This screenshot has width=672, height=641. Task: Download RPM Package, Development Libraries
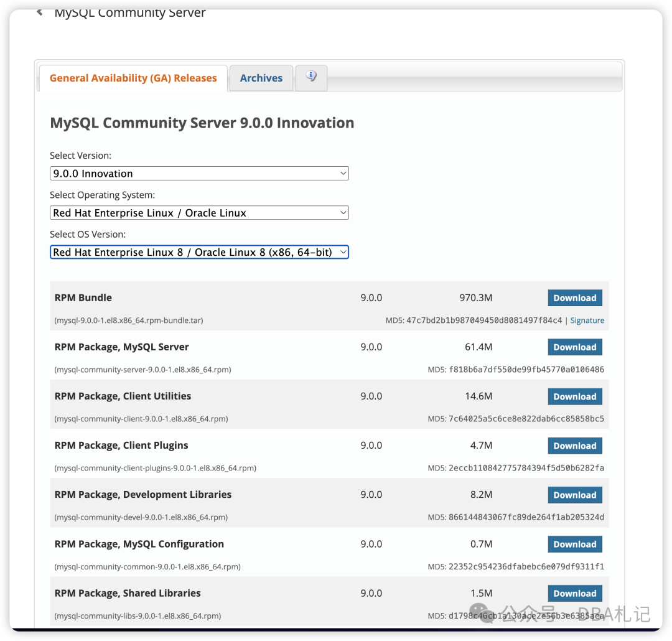click(x=575, y=495)
